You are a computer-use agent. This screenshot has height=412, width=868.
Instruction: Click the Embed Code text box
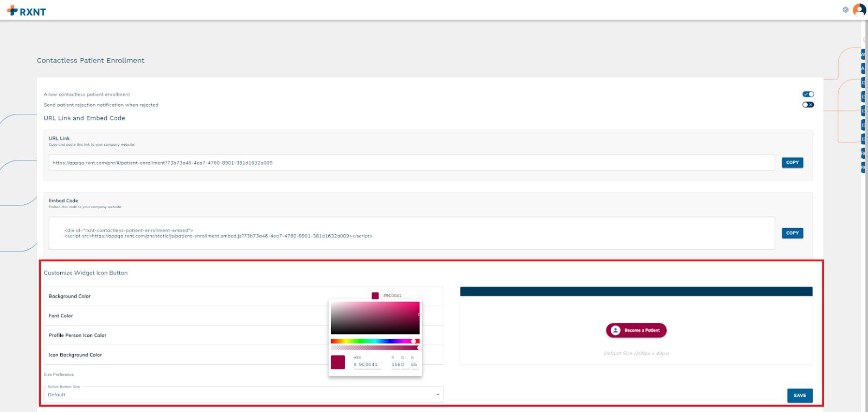coord(412,233)
